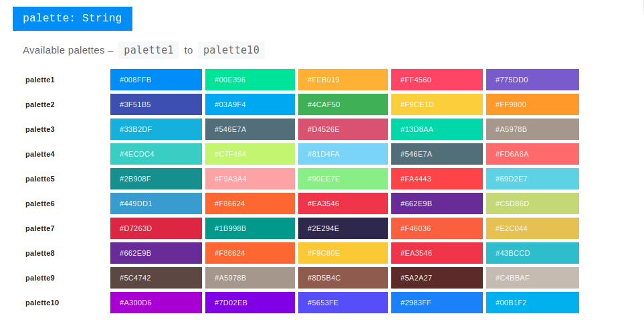Image resolution: width=644 pixels, height=320 pixels.
Task: Choose the #4CAF50 green swatch
Action: coord(342,104)
